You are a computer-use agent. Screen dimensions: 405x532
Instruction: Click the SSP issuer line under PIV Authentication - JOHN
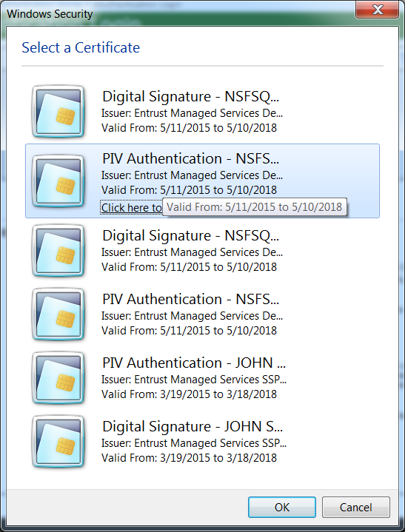194,380
